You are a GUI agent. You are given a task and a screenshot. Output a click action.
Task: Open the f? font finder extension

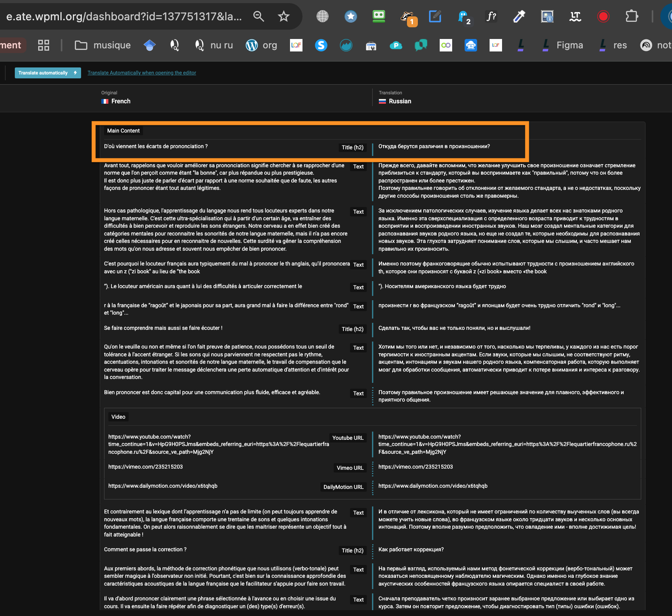pyautogui.click(x=491, y=16)
